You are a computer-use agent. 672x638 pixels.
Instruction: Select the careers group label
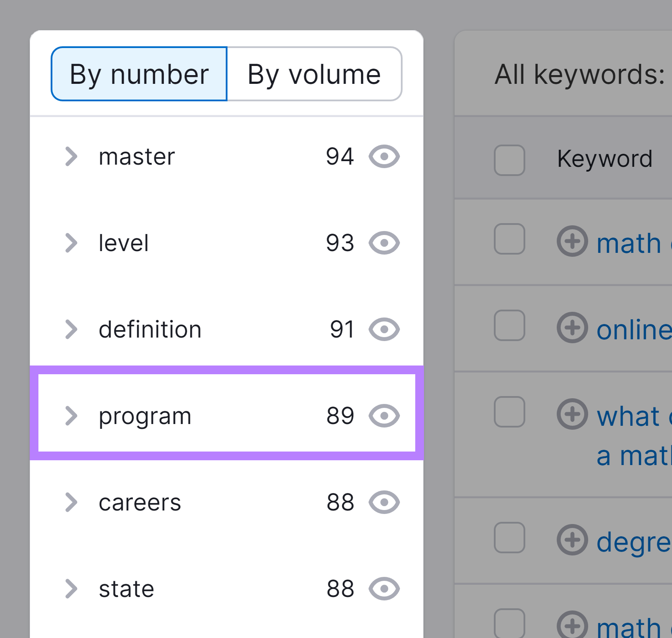click(x=140, y=503)
